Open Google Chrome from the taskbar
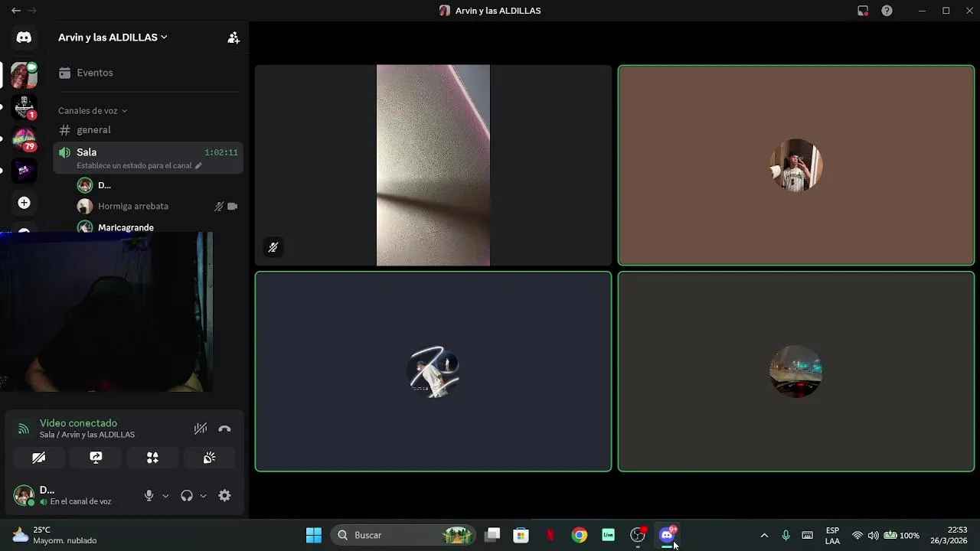Screen dimensions: 980x551 580,535
